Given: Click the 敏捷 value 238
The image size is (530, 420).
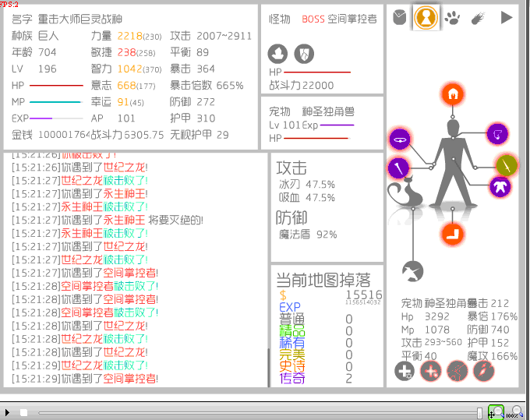Looking at the screenshot, I should click(x=126, y=52).
